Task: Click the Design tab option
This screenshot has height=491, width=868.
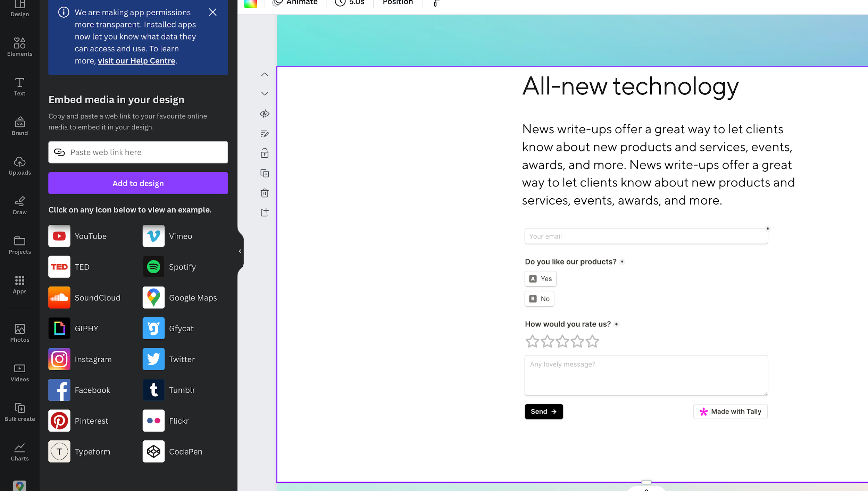Action: click(20, 9)
